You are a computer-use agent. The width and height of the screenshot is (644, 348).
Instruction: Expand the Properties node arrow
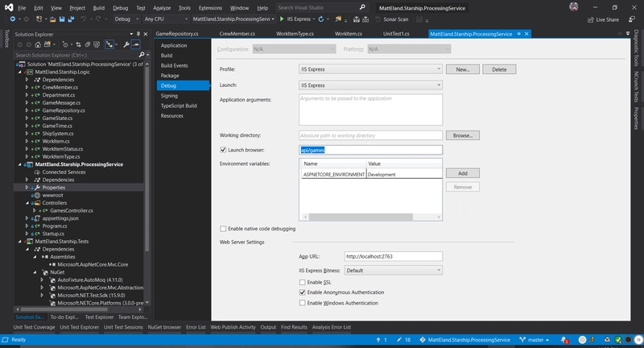[x=27, y=188]
